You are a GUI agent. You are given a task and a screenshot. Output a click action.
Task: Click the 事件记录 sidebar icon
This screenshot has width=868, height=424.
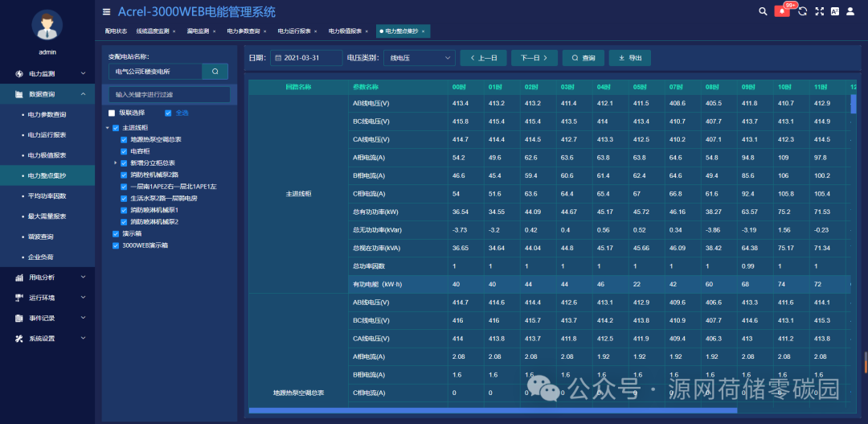point(18,318)
